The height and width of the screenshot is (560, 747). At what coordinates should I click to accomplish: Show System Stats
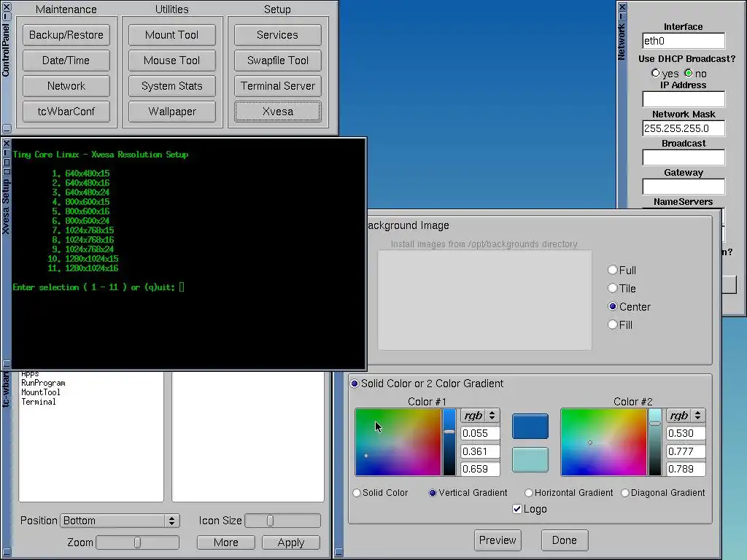[172, 86]
